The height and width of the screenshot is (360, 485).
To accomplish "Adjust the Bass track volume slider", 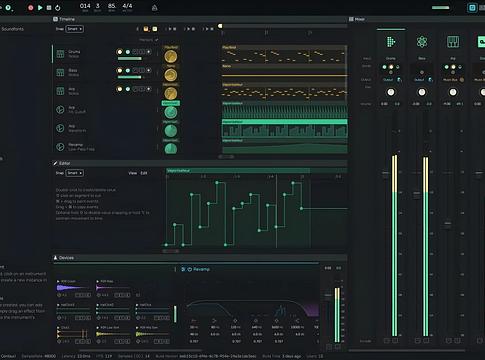I will click(130, 77).
